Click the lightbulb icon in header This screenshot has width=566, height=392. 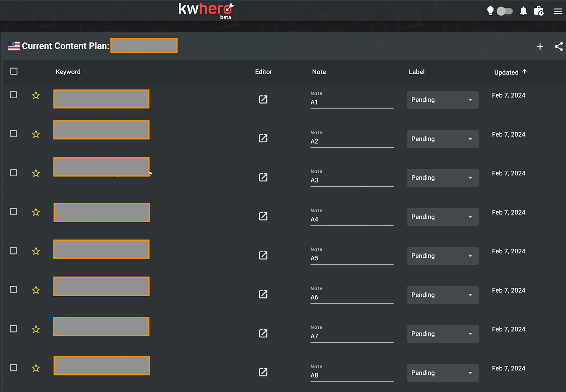point(490,11)
